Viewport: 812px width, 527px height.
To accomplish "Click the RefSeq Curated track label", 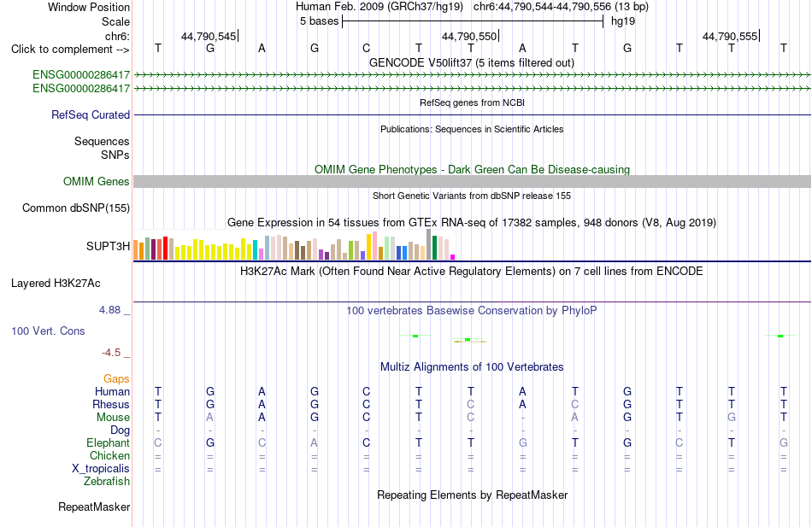I will (90, 115).
